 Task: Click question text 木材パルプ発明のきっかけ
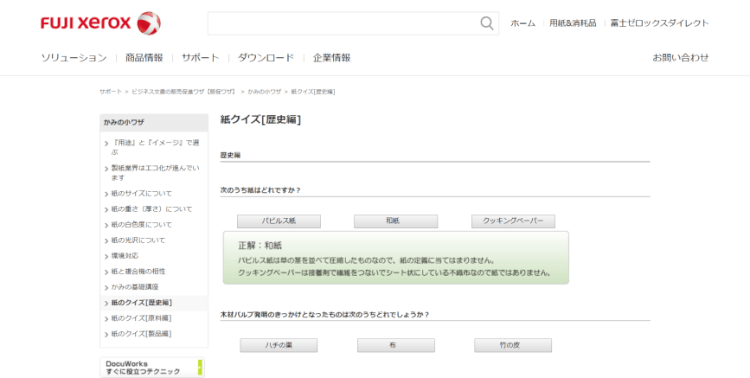325,314
